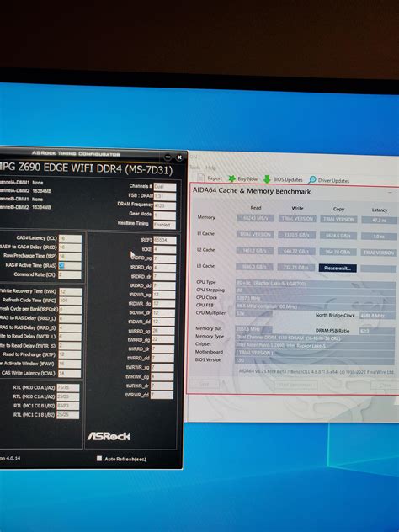Image resolution: width=399 pixels, height=532 pixels.
Task: Click the L1 Cache Write result cell
Action: (297, 235)
